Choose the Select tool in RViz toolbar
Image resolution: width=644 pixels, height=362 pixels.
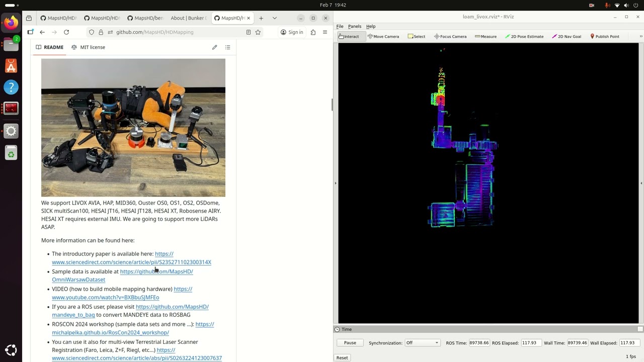pyautogui.click(x=417, y=36)
